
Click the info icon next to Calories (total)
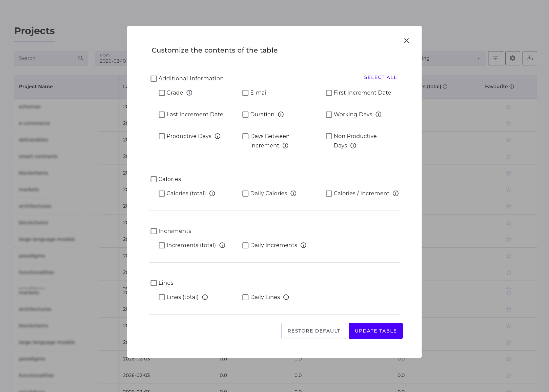[x=212, y=193]
